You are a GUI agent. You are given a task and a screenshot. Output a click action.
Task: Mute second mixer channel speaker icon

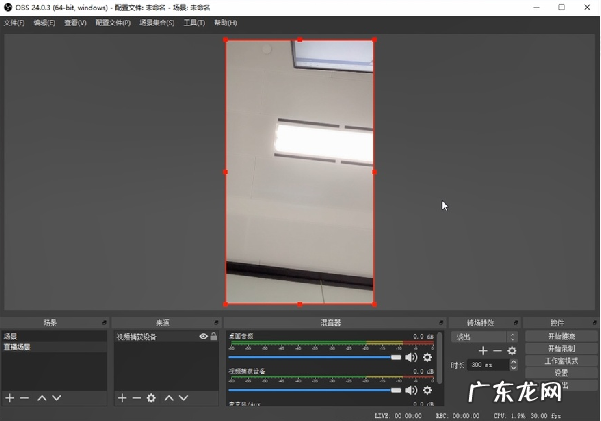point(410,390)
